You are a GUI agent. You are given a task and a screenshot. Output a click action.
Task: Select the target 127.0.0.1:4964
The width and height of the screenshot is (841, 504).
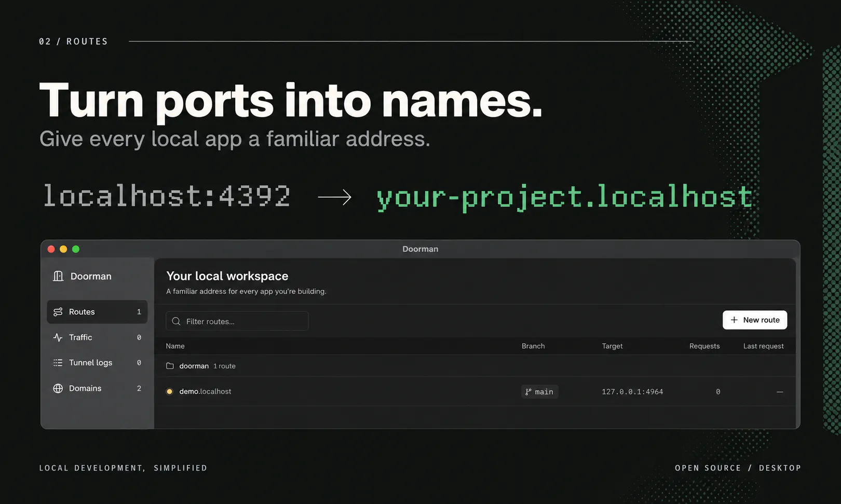(632, 392)
